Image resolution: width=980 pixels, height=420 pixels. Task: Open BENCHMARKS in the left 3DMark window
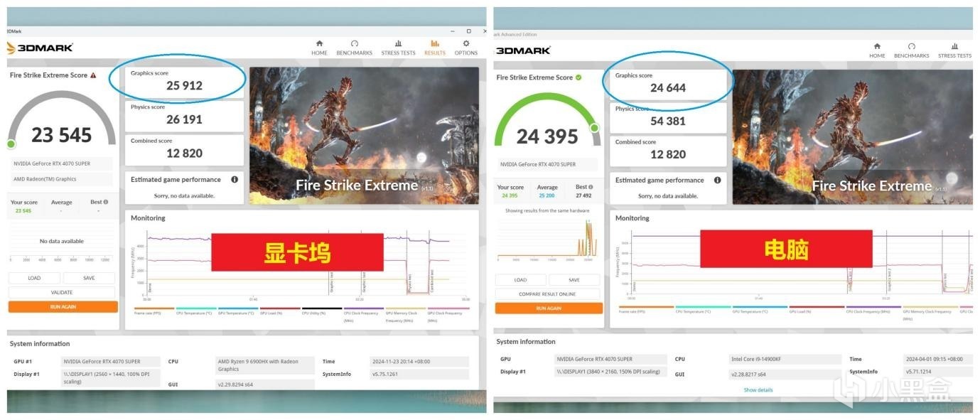click(354, 48)
